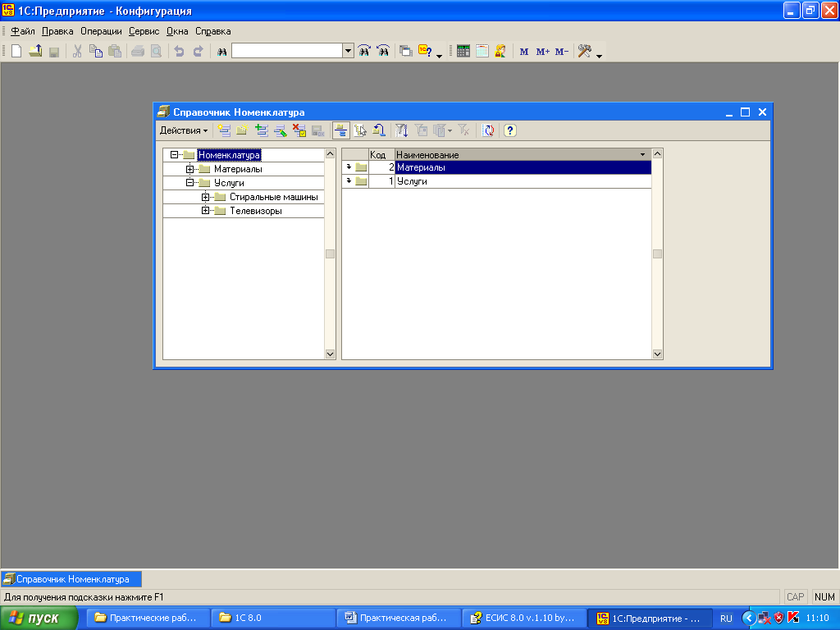Click the M memory button
The image size is (840, 630).
[x=524, y=52]
